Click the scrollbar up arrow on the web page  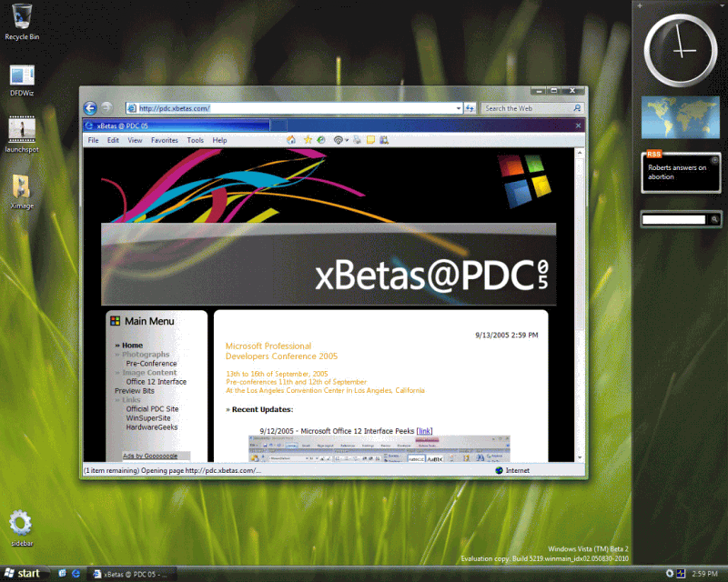580,152
